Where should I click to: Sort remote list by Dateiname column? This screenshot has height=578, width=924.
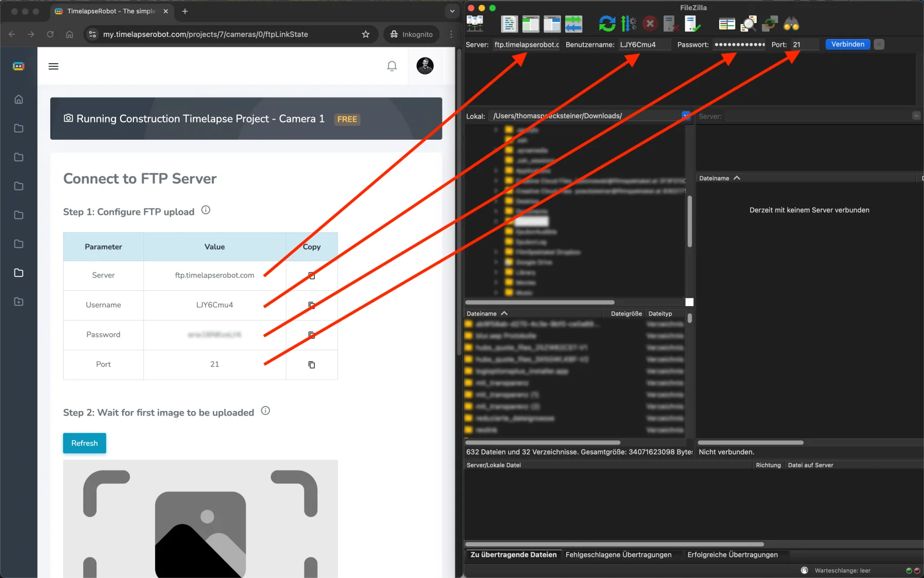click(x=805, y=178)
